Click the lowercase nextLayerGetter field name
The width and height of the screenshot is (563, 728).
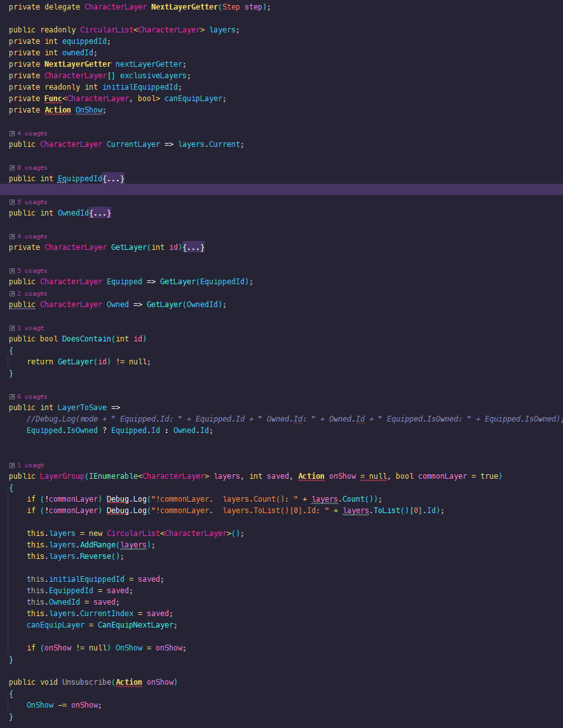tap(149, 64)
